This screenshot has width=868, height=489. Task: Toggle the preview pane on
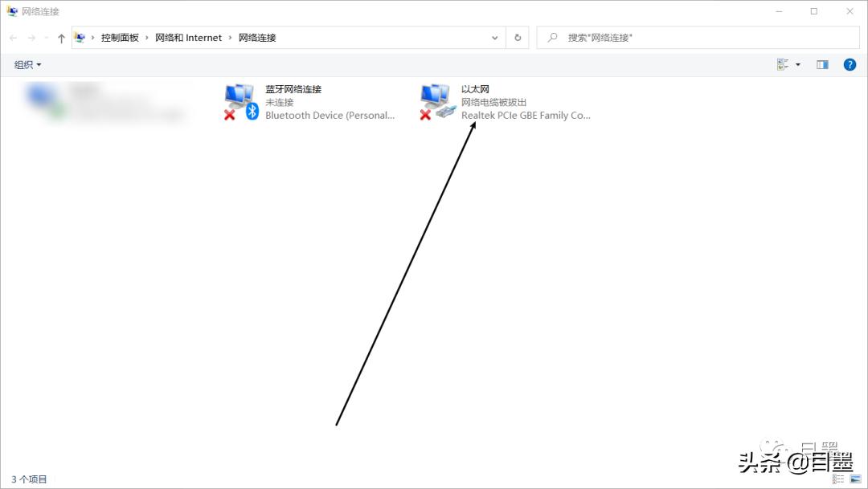pos(821,64)
